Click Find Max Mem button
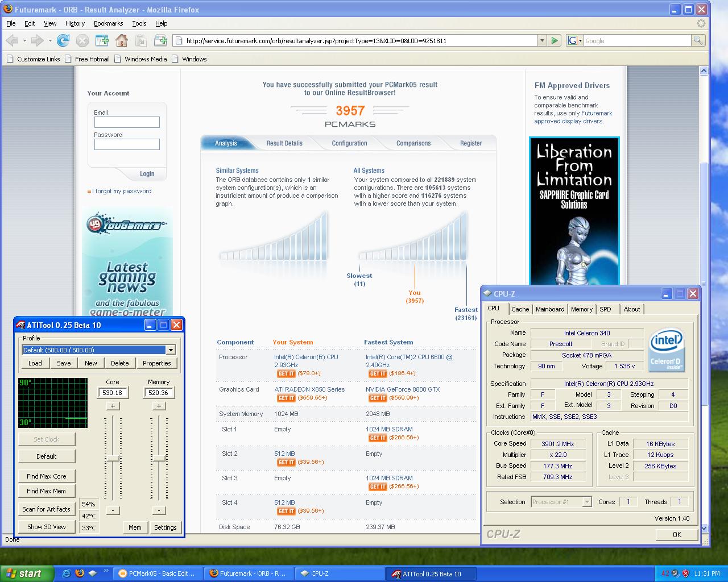Image resolution: width=728 pixels, height=582 pixels. [x=47, y=491]
